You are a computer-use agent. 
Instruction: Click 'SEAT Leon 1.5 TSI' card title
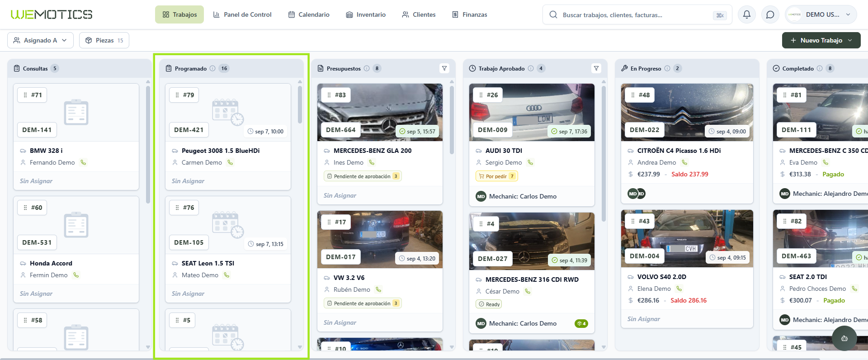(x=208, y=263)
